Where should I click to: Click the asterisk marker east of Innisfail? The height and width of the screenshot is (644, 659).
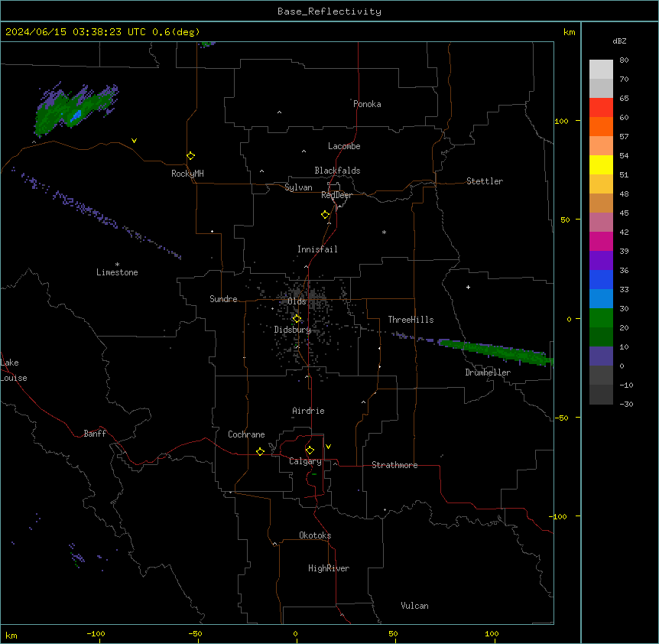[x=384, y=232]
